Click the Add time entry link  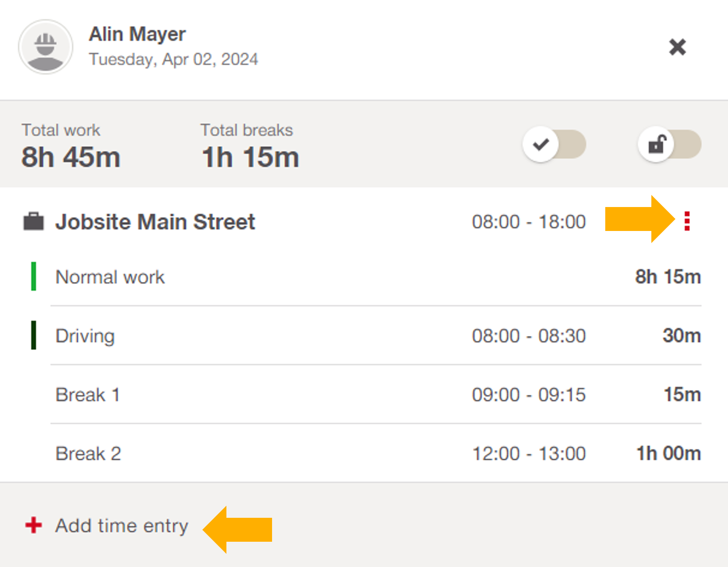[x=121, y=526]
